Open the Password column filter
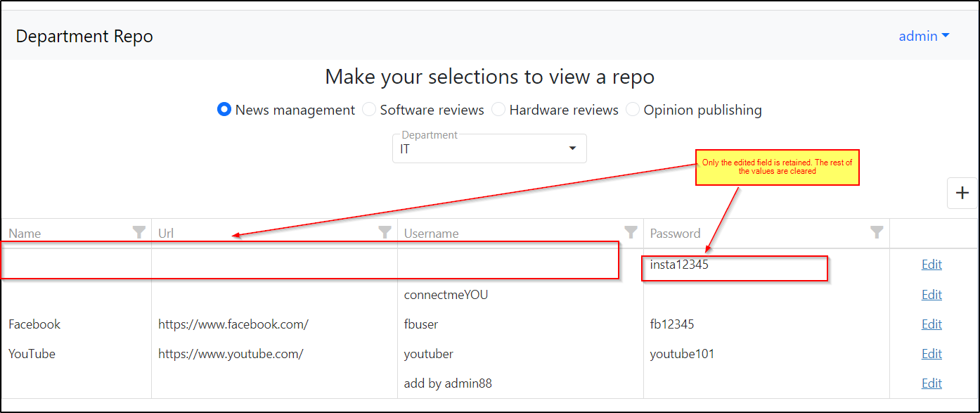 click(877, 232)
